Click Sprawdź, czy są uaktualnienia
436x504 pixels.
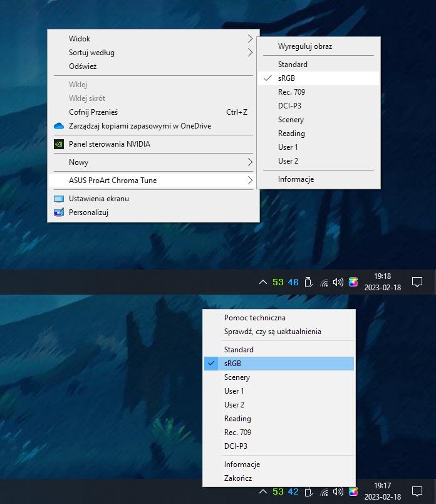(x=279, y=332)
